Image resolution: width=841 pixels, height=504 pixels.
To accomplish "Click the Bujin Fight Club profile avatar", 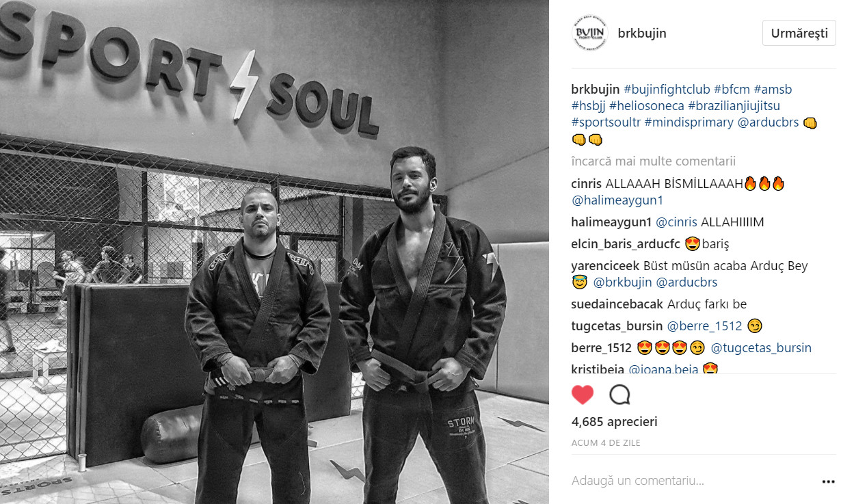I will (589, 32).
